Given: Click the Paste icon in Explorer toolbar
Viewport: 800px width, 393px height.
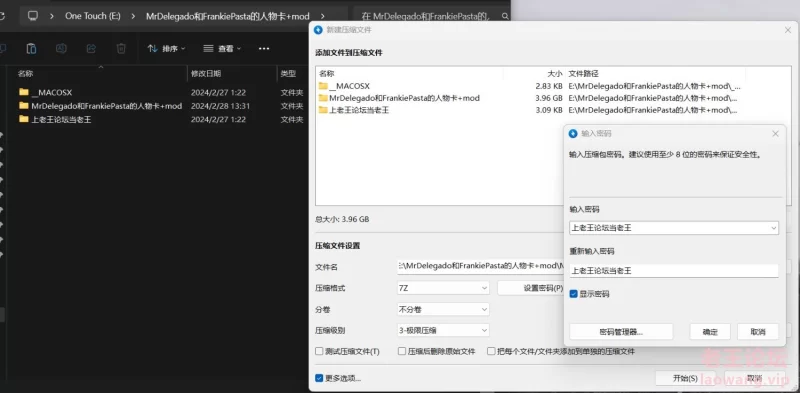Looking at the screenshot, I should point(31,48).
